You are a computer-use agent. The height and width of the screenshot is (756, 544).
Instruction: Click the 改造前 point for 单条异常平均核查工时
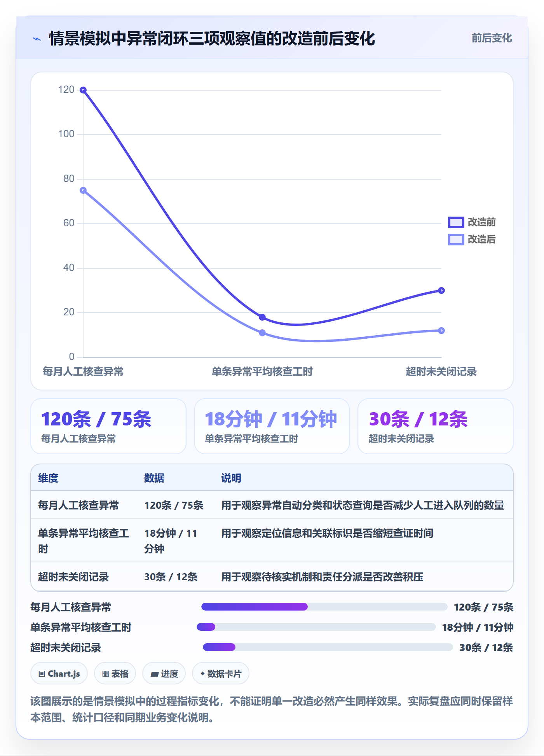[262, 317]
